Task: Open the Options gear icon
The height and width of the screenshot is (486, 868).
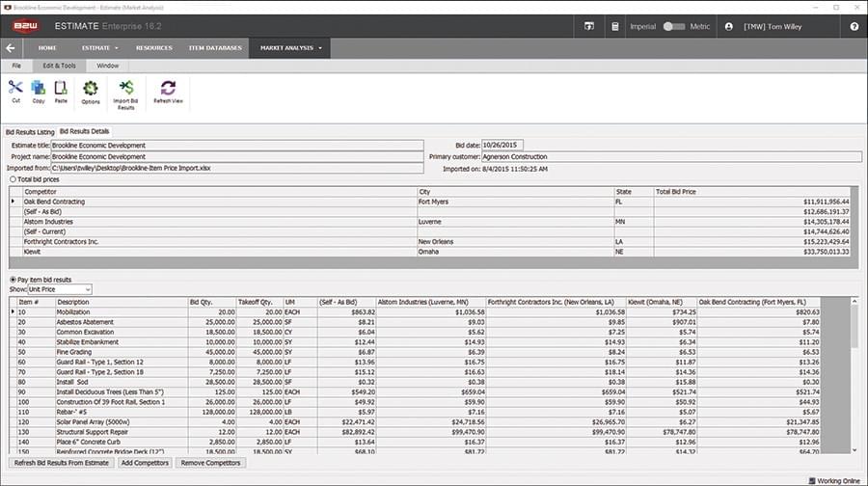Action: tap(90, 90)
